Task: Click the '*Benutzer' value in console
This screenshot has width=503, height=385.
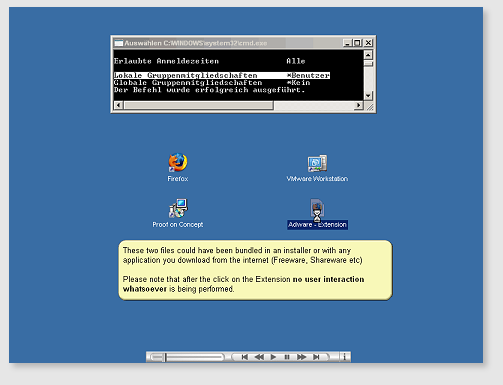Action: click(308, 75)
